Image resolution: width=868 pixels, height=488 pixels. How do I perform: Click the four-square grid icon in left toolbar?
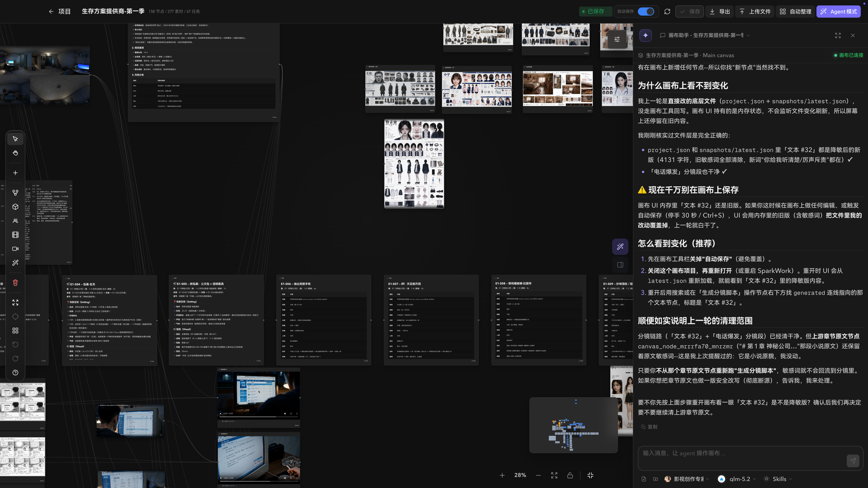[x=15, y=330]
